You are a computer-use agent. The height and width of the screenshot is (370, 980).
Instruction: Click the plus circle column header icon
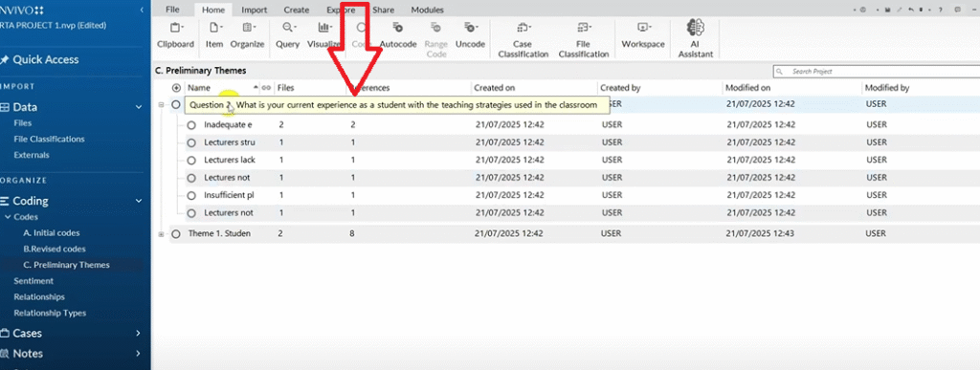coord(177,88)
